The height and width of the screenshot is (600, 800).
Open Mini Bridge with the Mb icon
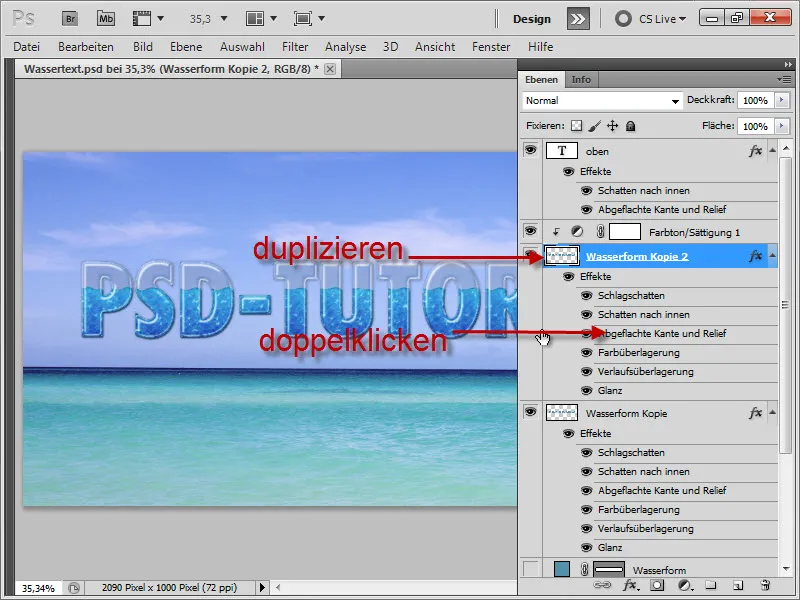click(x=106, y=19)
